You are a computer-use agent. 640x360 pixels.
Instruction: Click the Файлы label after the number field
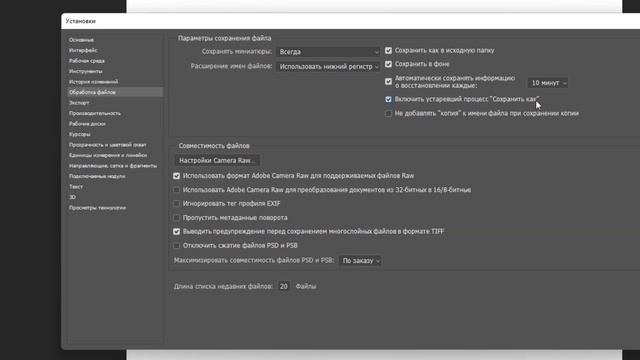(306, 287)
